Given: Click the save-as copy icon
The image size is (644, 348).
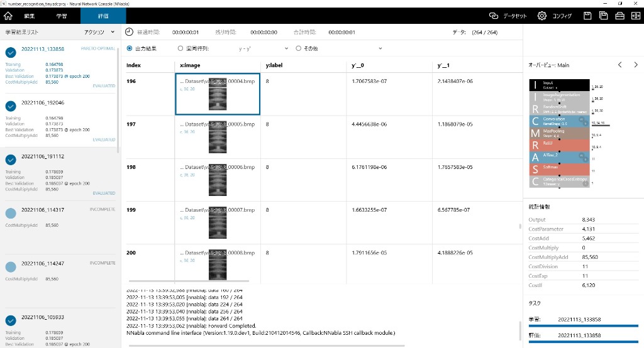Looking at the screenshot, I should pyautogui.click(x=603, y=16).
